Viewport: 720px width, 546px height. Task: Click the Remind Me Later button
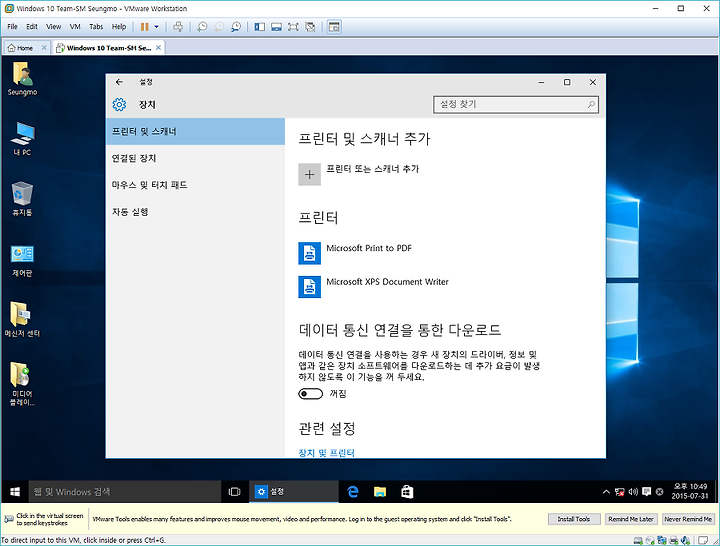[631, 519]
